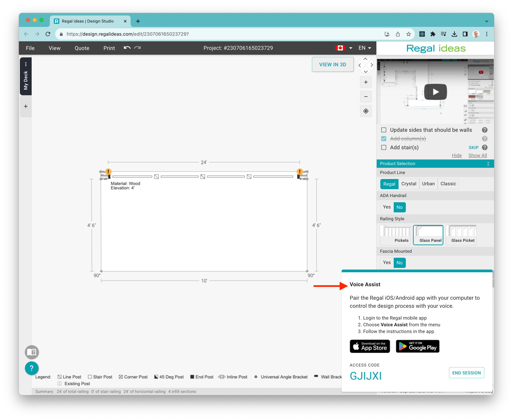Screen dimensions: 513x420
Task: Open the Quote menu
Action: click(82, 48)
